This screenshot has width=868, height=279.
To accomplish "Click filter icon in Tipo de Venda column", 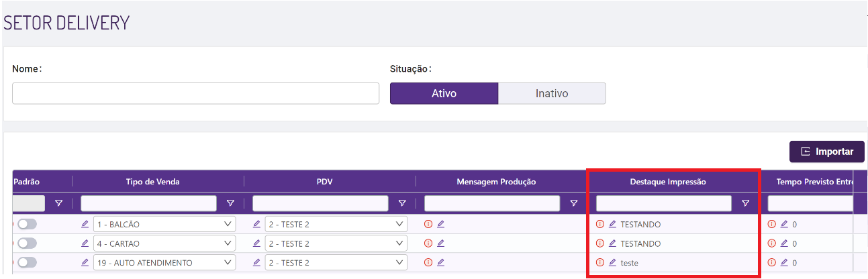I will point(230,203).
